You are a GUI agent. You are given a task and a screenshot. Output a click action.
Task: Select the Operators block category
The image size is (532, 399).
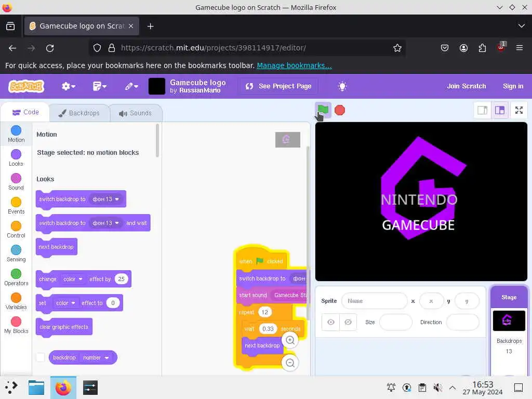click(x=16, y=278)
